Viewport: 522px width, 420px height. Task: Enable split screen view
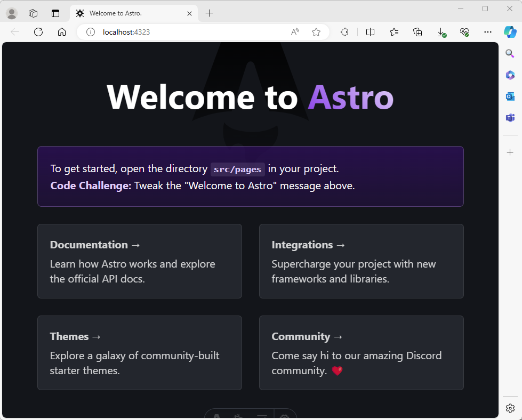pyautogui.click(x=370, y=32)
